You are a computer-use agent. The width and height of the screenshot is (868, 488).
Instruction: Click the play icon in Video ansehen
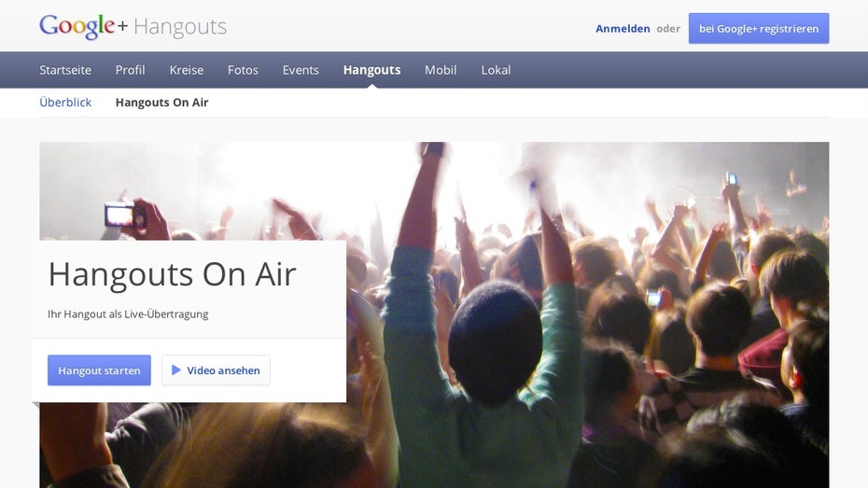click(176, 370)
